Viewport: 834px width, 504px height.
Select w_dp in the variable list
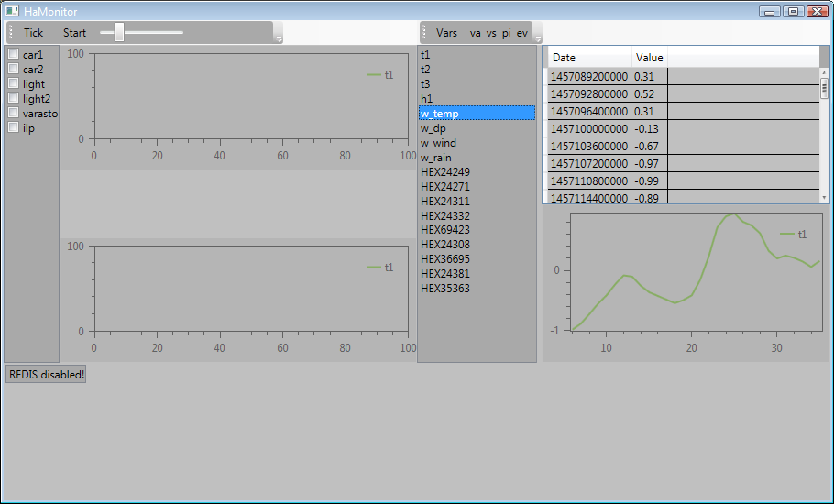(477, 128)
